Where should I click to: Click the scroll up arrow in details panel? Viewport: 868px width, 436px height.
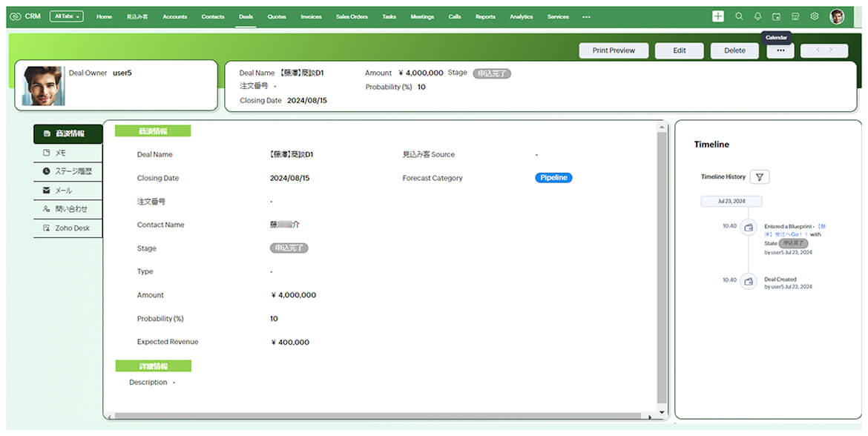click(662, 128)
